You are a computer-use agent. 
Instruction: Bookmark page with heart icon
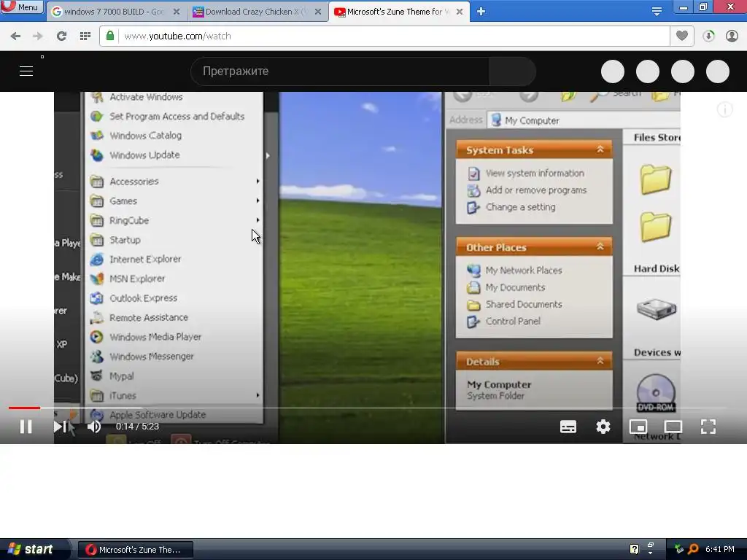(682, 36)
